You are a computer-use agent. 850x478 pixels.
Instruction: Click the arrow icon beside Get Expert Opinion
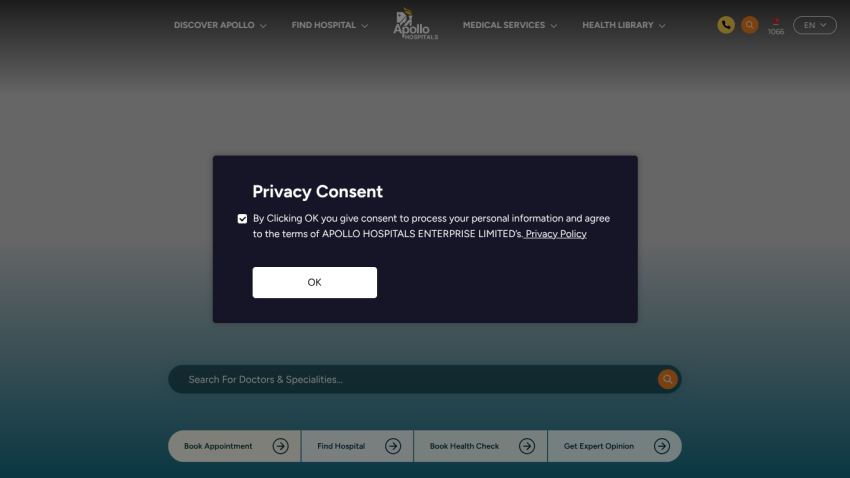(662, 446)
